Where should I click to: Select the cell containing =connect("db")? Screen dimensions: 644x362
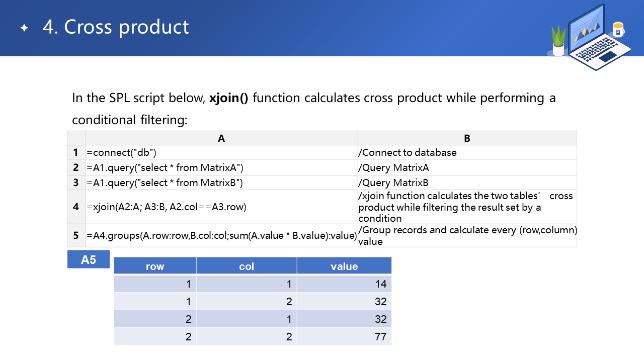point(221,153)
